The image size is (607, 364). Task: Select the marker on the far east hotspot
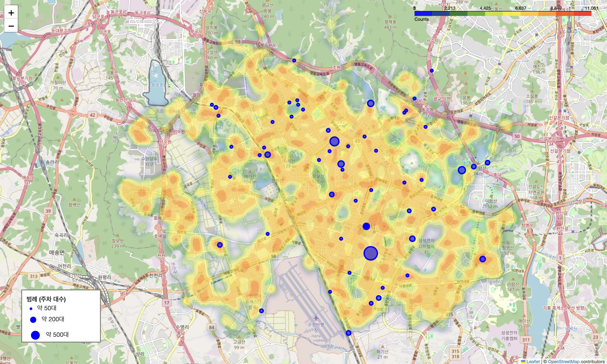(x=482, y=259)
